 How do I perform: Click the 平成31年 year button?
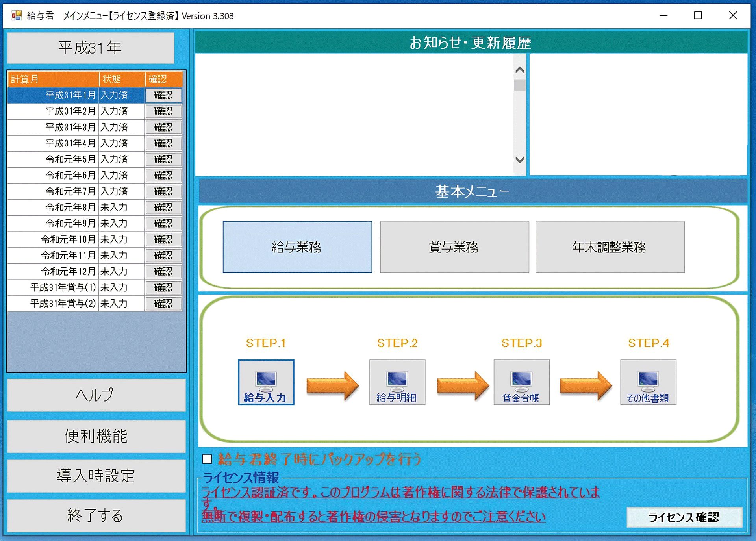click(91, 48)
